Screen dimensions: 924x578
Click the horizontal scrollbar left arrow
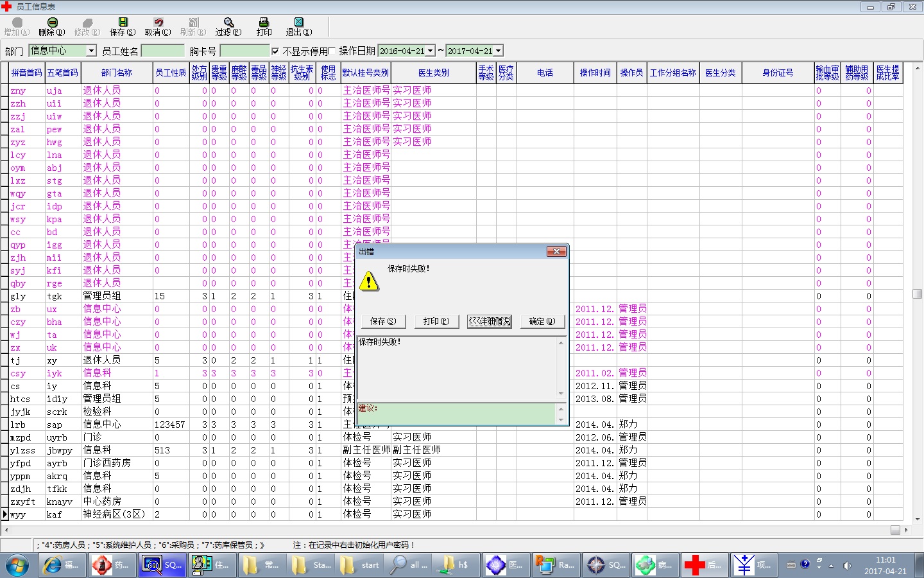[6, 530]
